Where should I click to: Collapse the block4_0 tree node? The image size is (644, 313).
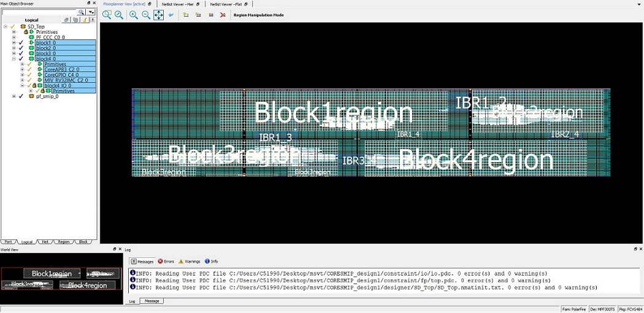(13, 59)
